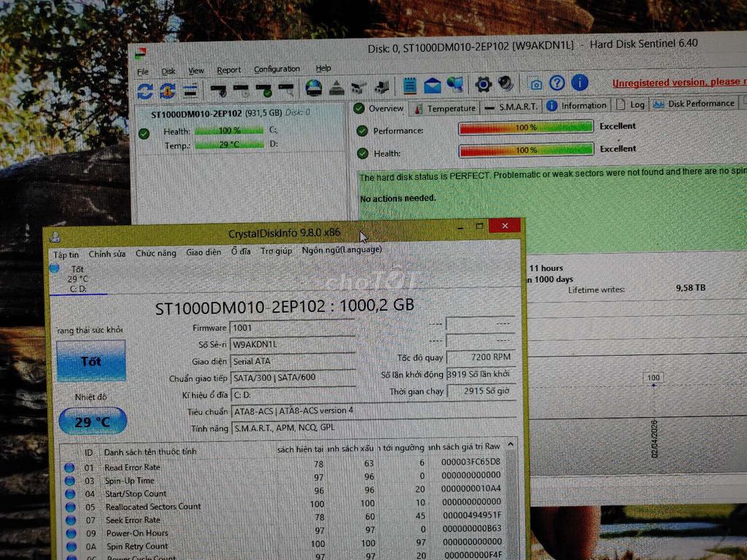Click the Firmware field showing 1001
The image size is (747, 560).
coord(293,327)
